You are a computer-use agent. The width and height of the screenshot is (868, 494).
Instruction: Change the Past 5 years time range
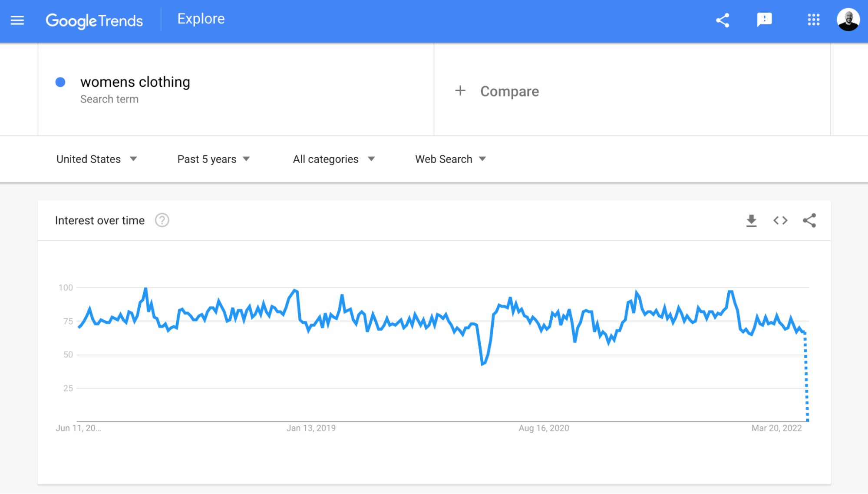[x=213, y=159]
